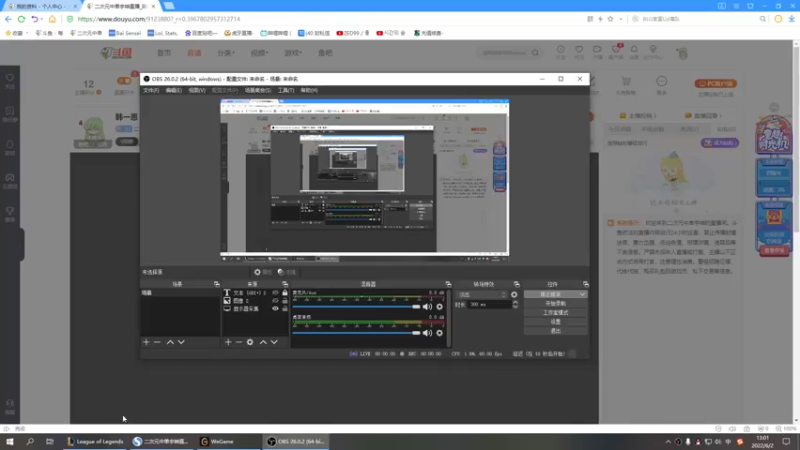Move the scene up in the Scenes panel
This screenshot has width=800, height=450.
coord(170,342)
